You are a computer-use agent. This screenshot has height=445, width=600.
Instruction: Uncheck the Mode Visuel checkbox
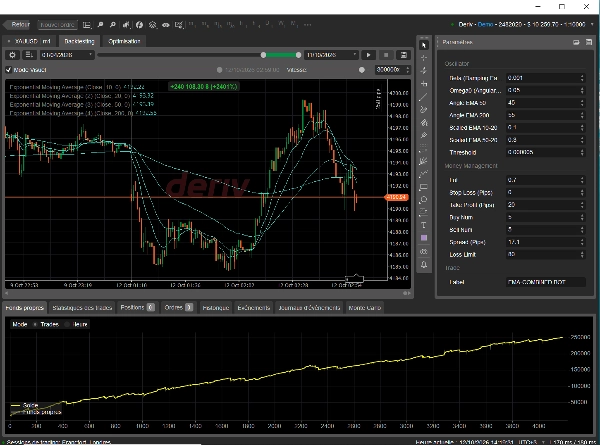(x=8, y=70)
